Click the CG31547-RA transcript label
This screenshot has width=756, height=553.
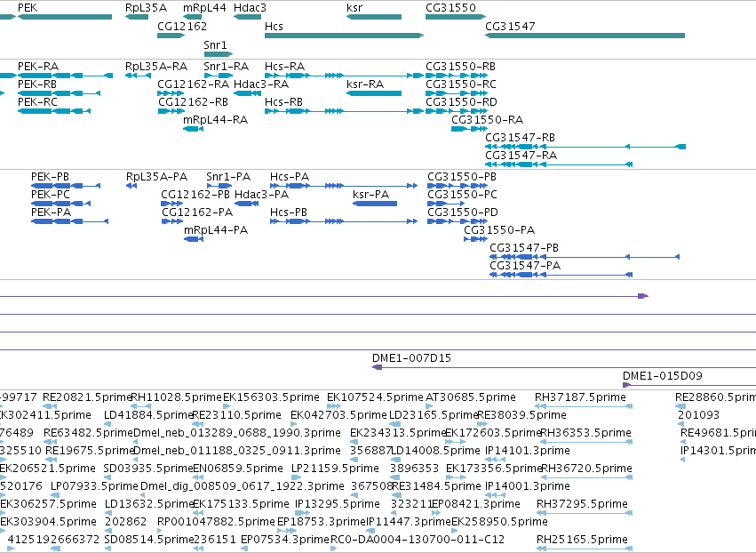click(521, 156)
